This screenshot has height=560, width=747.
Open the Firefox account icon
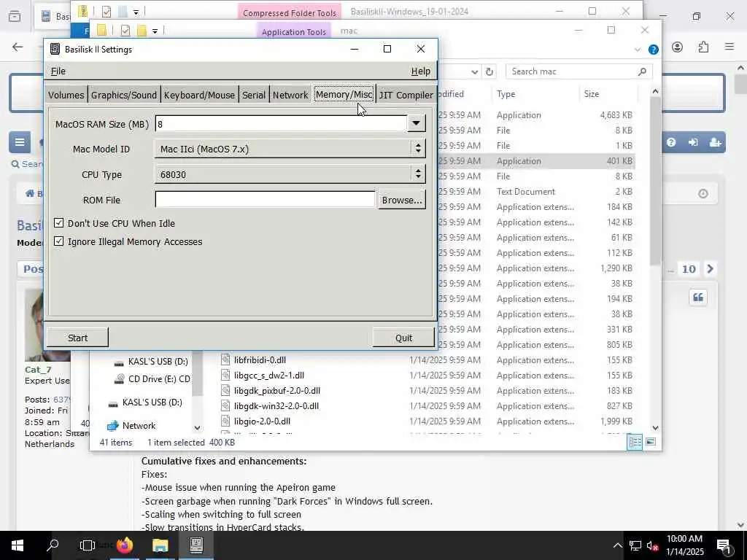677,47
